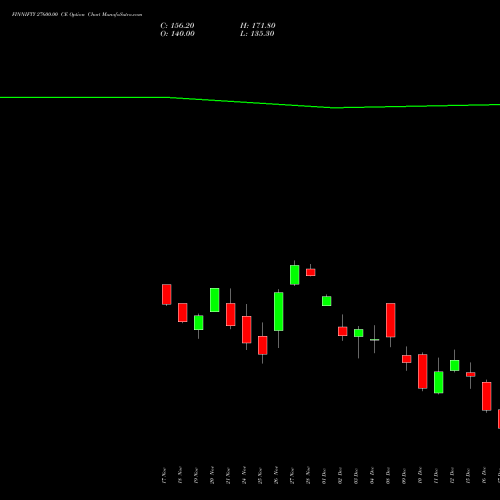Select the green candle for 20 Nov
This screenshot has width=500, height=500.
click(x=215, y=300)
